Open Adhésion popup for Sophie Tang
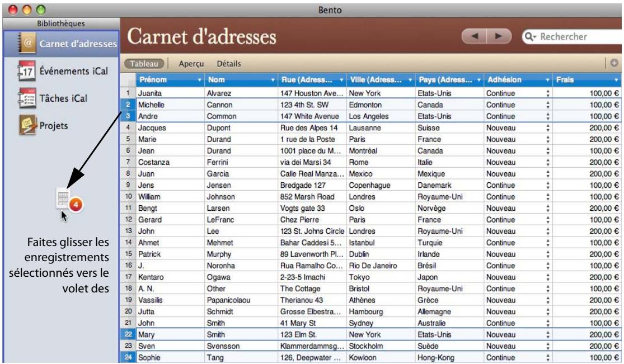 point(547,358)
